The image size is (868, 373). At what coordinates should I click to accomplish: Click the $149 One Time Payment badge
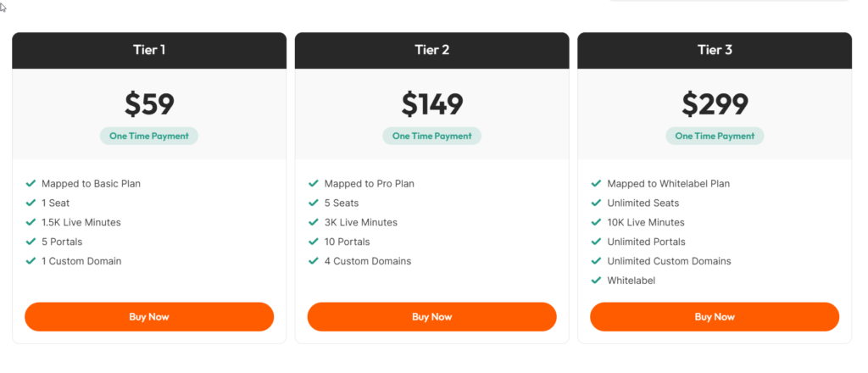click(431, 136)
